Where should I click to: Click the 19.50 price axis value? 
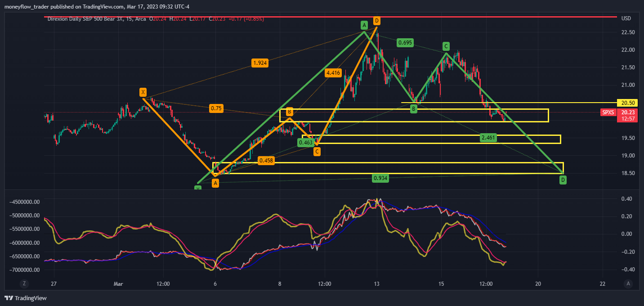coord(628,138)
